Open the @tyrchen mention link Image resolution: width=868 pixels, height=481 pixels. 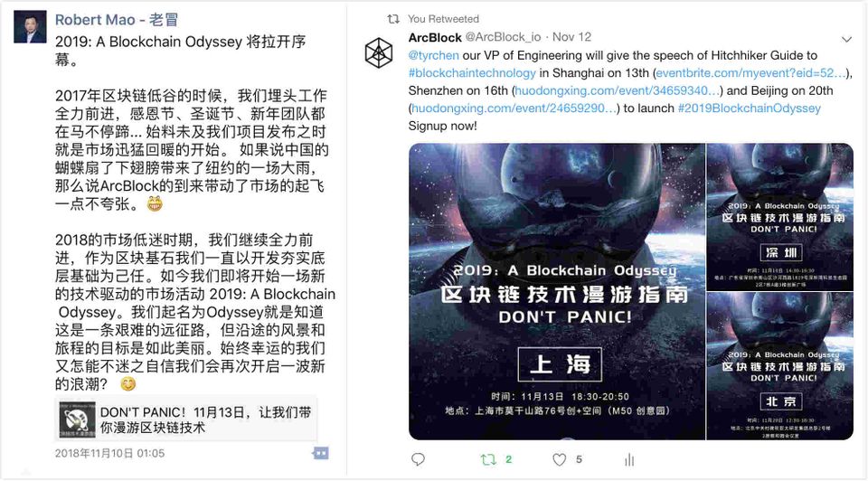pyautogui.click(x=433, y=55)
